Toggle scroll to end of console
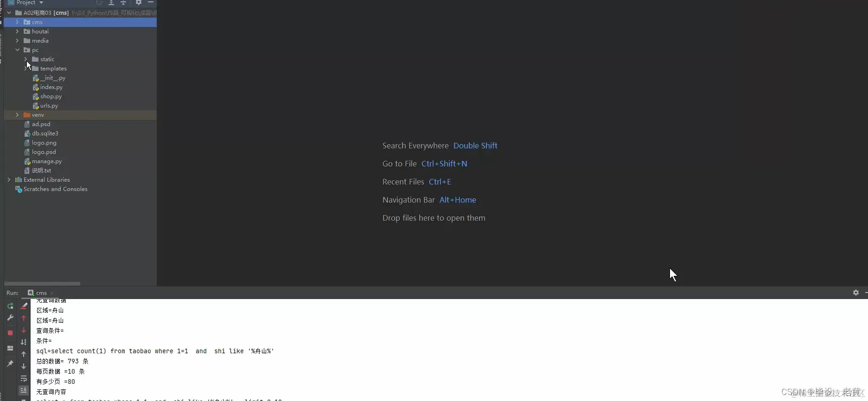This screenshot has width=868, height=401. click(24, 390)
